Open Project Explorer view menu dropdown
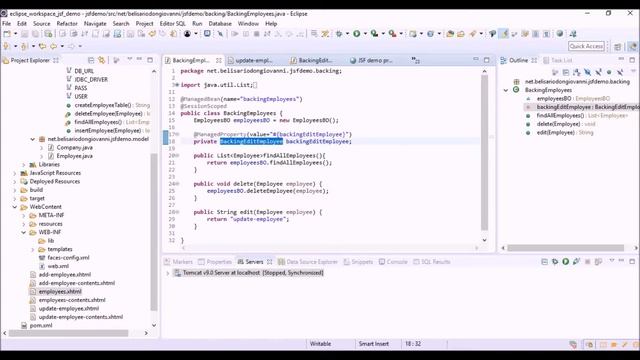 tap(129, 60)
